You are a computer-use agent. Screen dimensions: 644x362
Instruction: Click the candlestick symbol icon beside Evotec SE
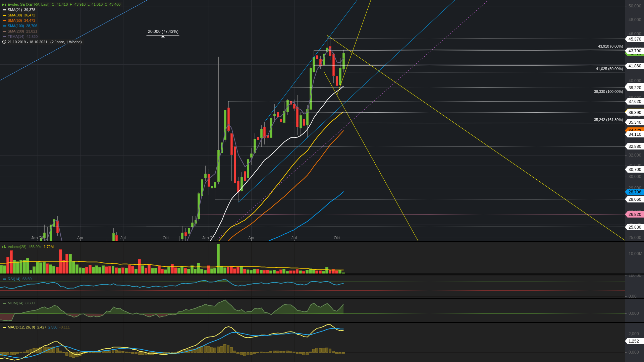[x=3, y=4]
